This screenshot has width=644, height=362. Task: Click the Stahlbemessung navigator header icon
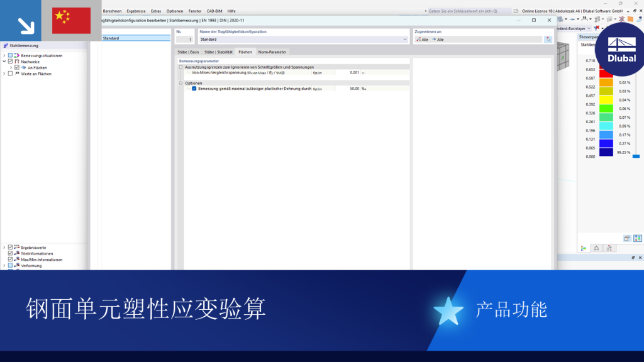tap(5, 45)
